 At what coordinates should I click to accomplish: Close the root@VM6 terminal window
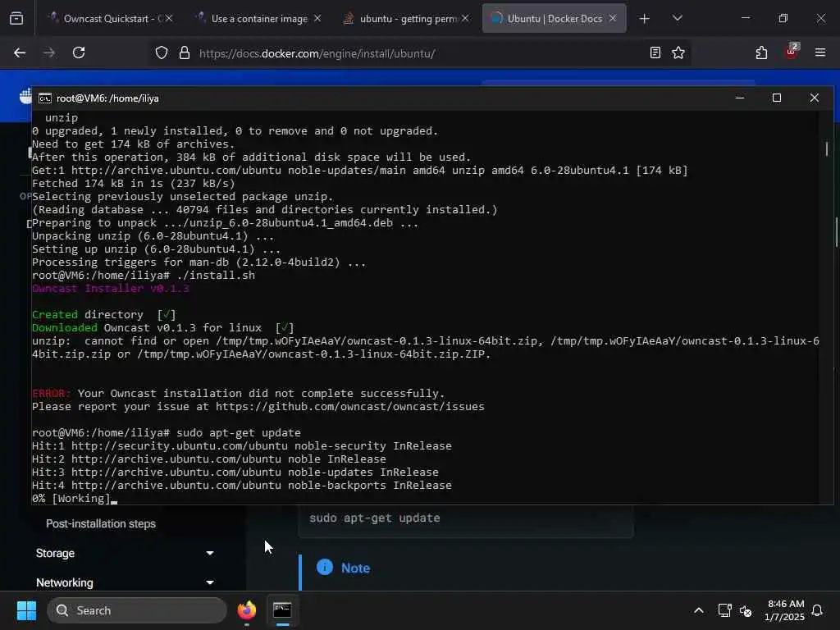[x=815, y=98]
